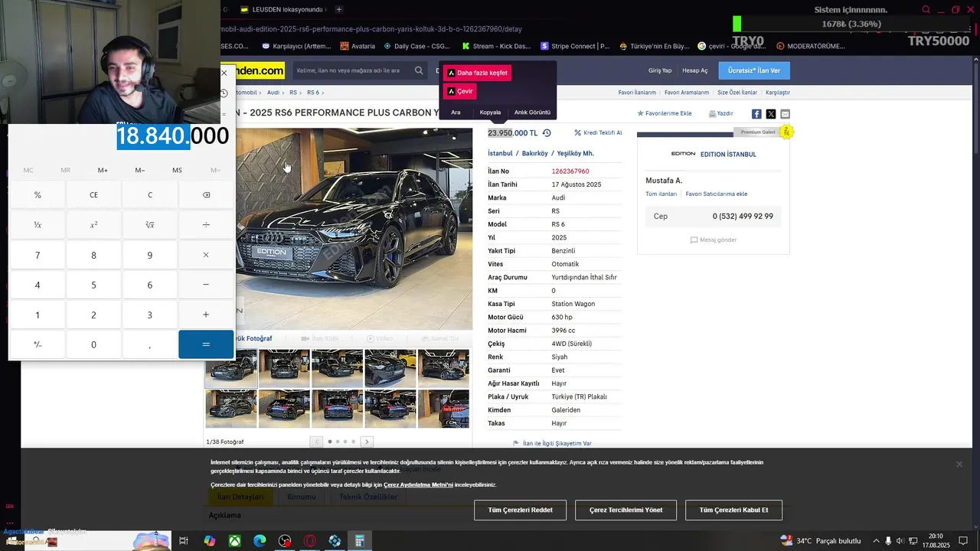This screenshot has height=551, width=980.
Task: Choose 'Ara' in the selection popup
Action: click(x=456, y=112)
